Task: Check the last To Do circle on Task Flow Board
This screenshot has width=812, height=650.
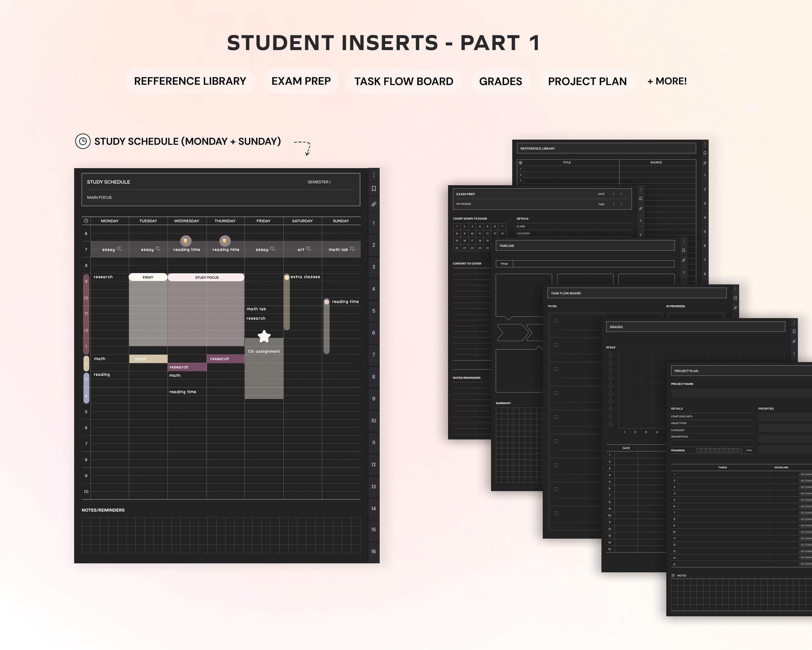Action: click(x=556, y=513)
